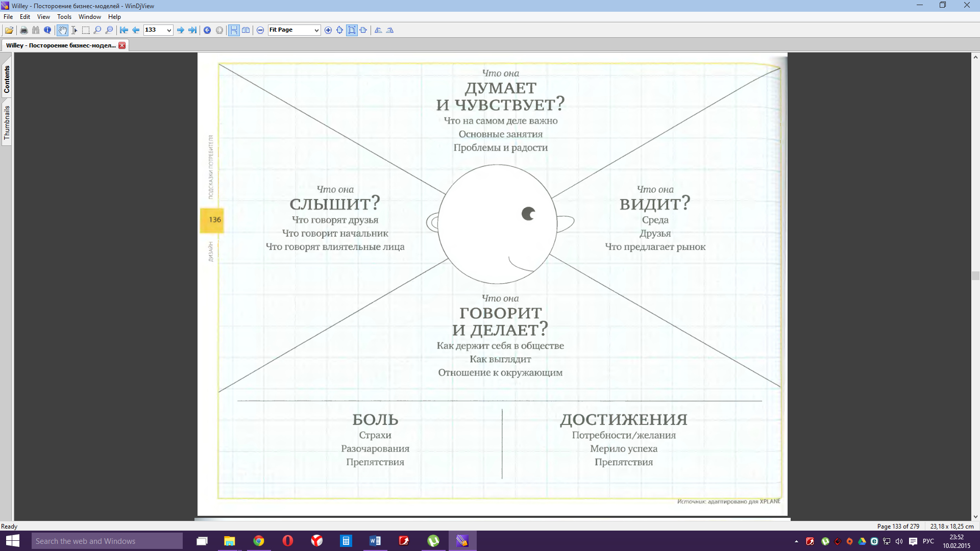Toggle Fit Width zoom mode
Image resolution: width=980 pixels, height=551 pixels.
click(363, 30)
